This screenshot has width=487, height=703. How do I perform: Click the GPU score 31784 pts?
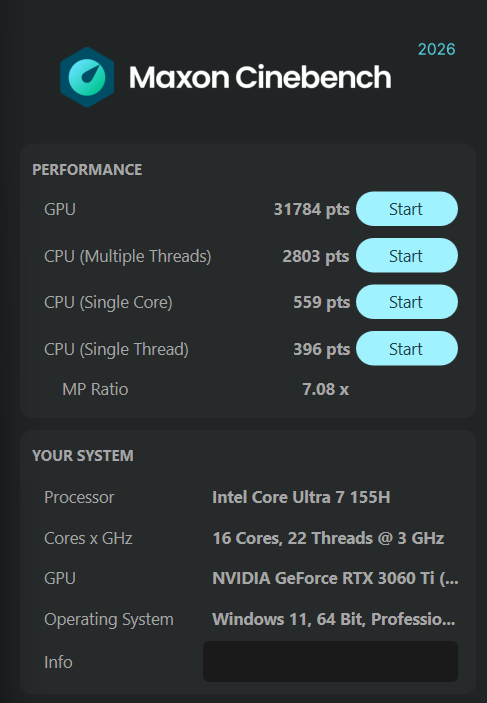pos(312,209)
